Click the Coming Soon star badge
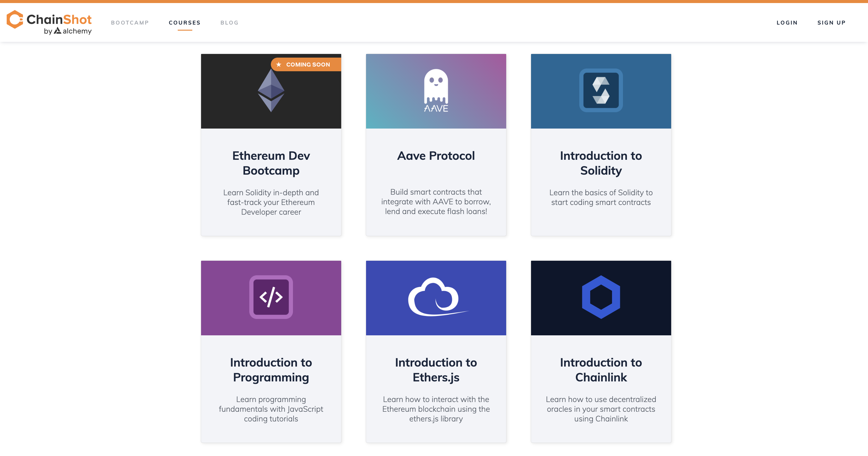 [x=306, y=64]
